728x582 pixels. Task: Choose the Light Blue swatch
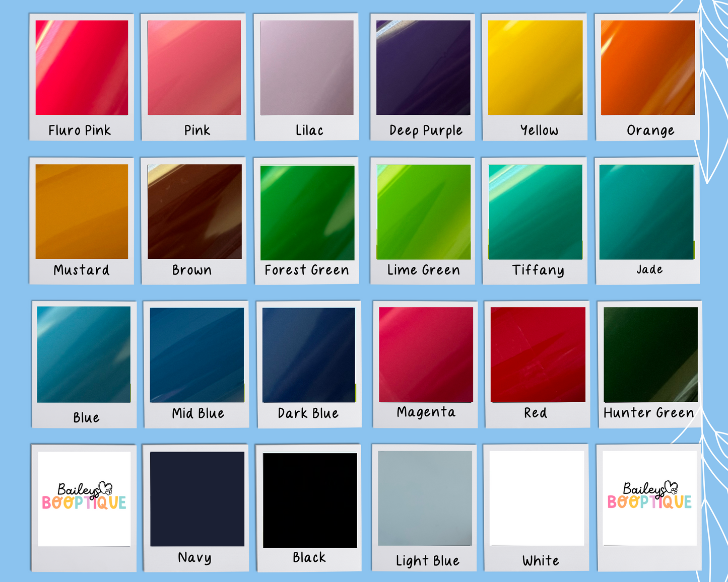pos(425,498)
